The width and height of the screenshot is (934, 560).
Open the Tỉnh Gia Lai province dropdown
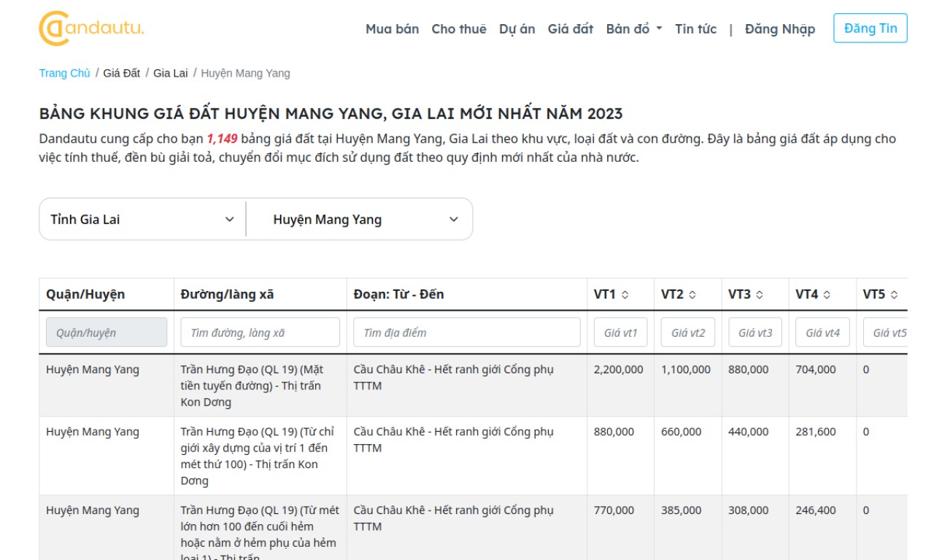click(142, 219)
